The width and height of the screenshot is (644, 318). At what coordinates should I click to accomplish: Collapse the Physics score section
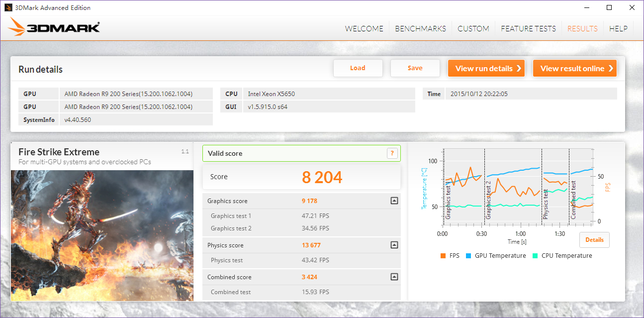[394, 245]
